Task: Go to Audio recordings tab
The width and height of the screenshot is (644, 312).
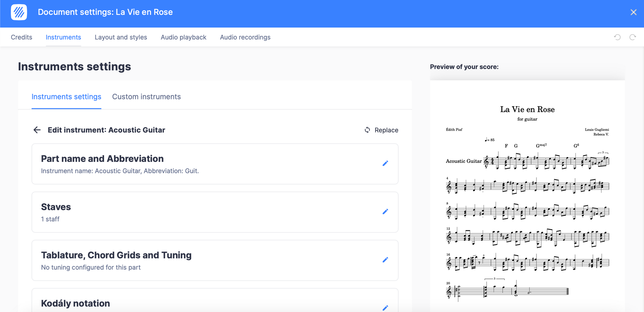Action: click(245, 37)
